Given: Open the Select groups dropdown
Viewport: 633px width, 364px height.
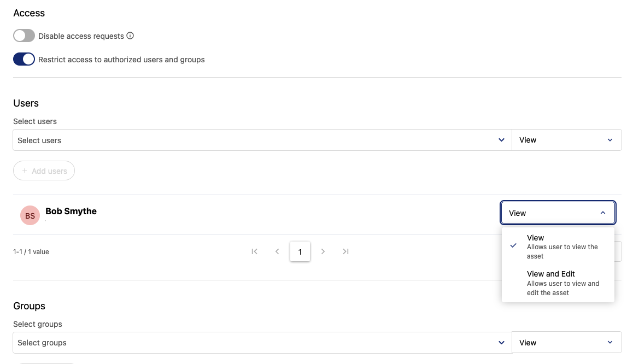Looking at the screenshot, I should click(x=262, y=343).
